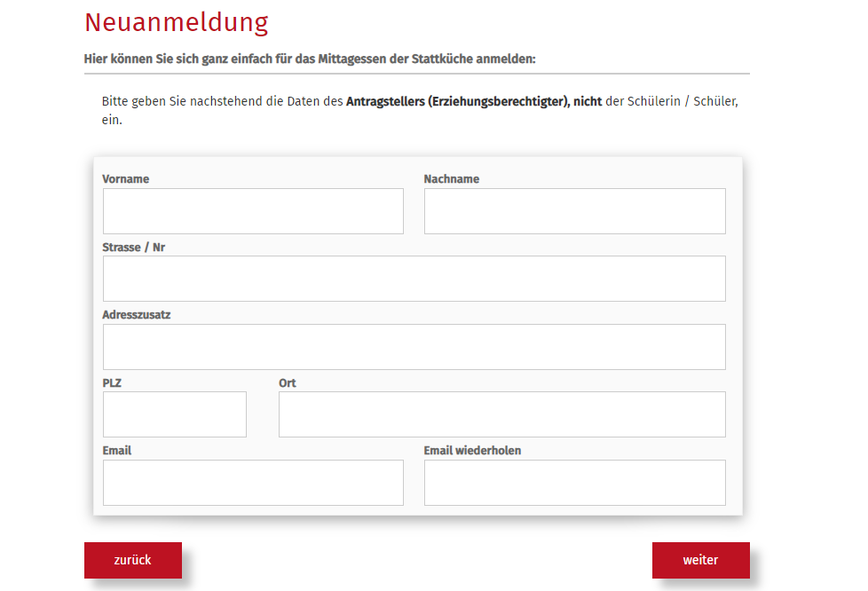Click the PLZ label
This screenshot has width=868, height=591.
tap(113, 383)
